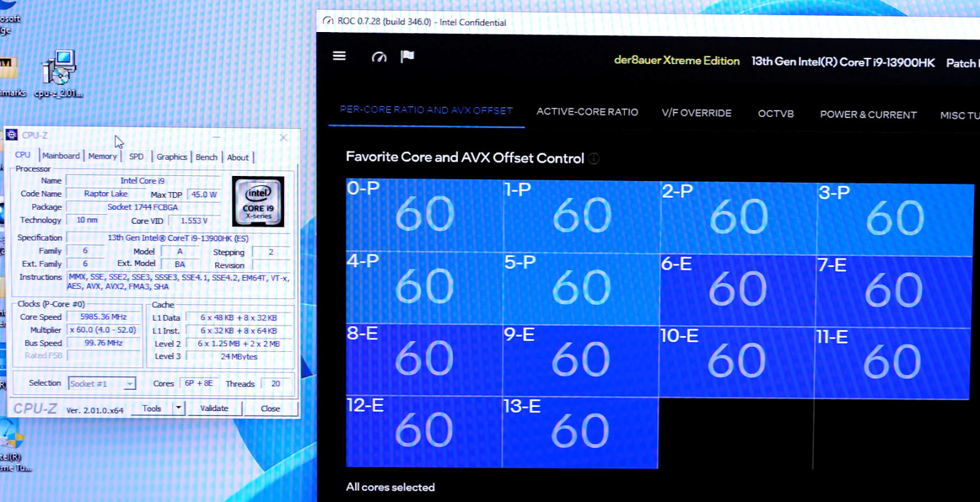Click the Name field Intel Core i9
This screenshot has width=980, height=502.
coord(143,180)
